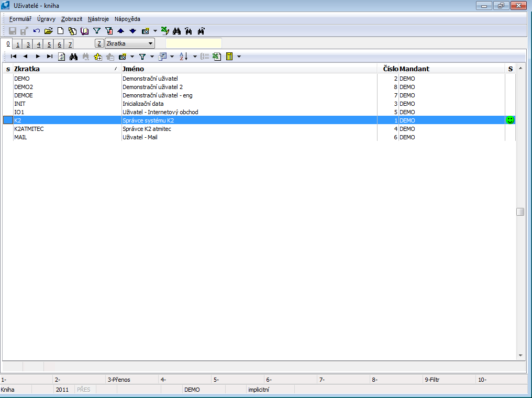The width and height of the screenshot is (532, 398).
Task: Click the camera icon in grid toolbar
Action: click(x=123, y=57)
